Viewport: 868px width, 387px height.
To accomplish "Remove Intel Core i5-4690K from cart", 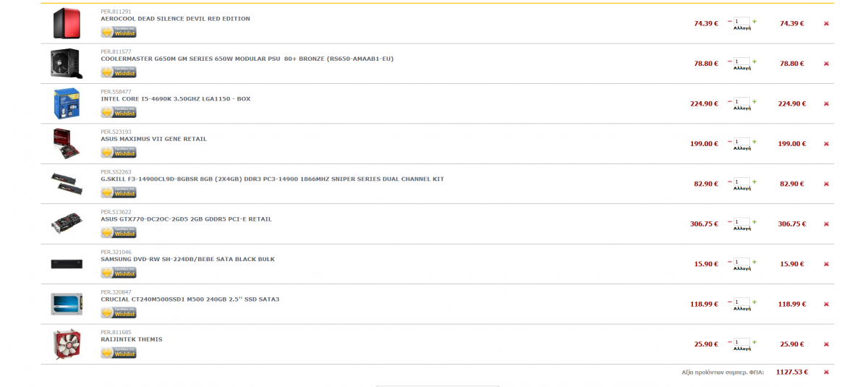I will coord(826,104).
